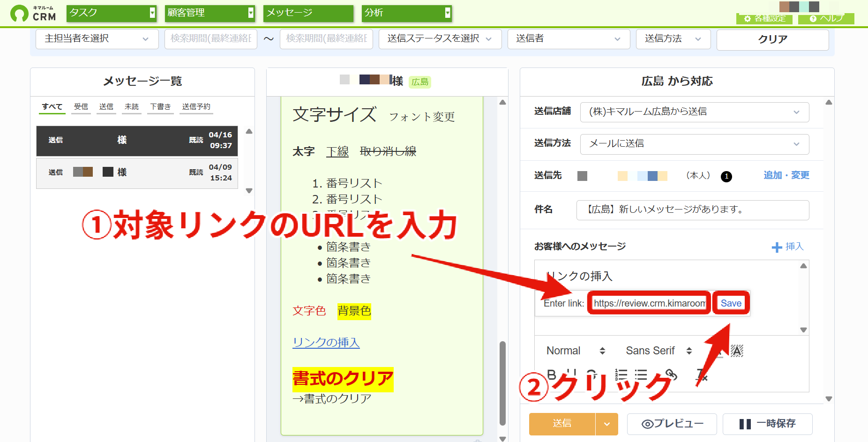The width and height of the screenshot is (868, 442).
Task: Open the 顧客管理 menu
Action: 210,13
